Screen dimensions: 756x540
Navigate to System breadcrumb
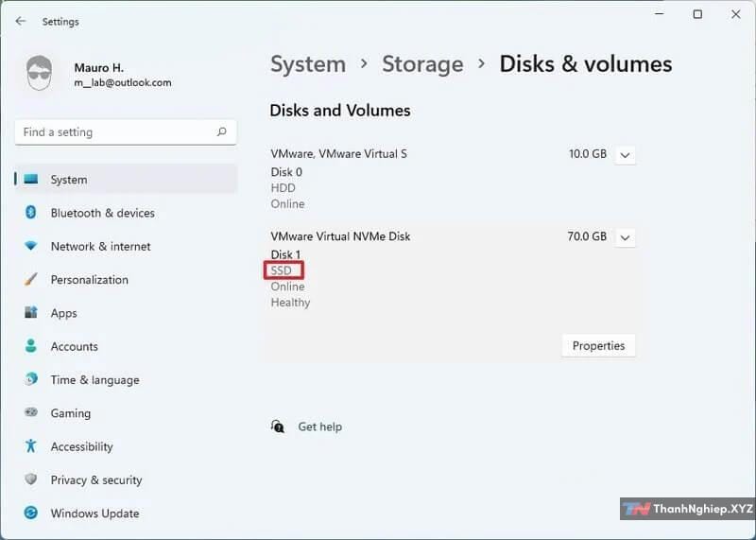pyautogui.click(x=308, y=64)
